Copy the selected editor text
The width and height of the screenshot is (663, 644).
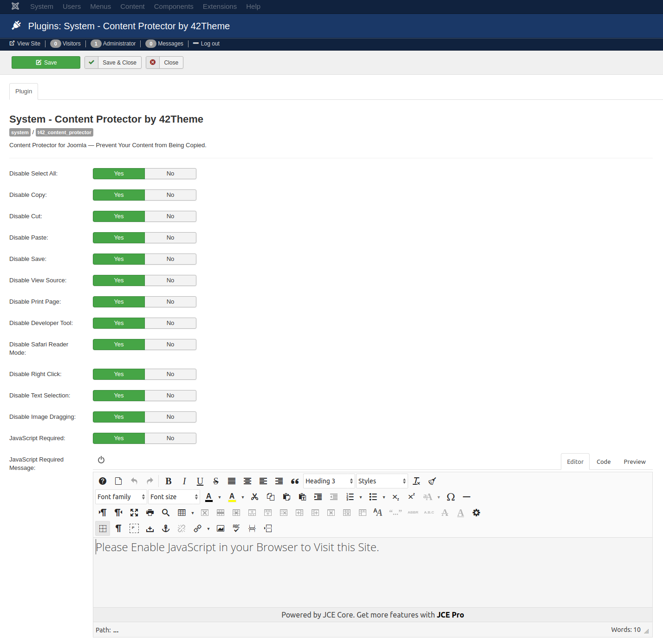tap(271, 497)
